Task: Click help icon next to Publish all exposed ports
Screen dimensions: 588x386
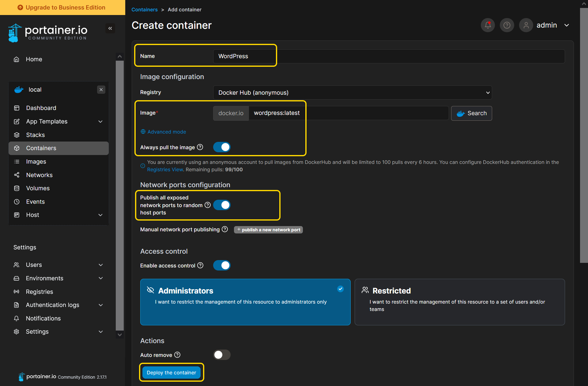Action: [x=208, y=205]
